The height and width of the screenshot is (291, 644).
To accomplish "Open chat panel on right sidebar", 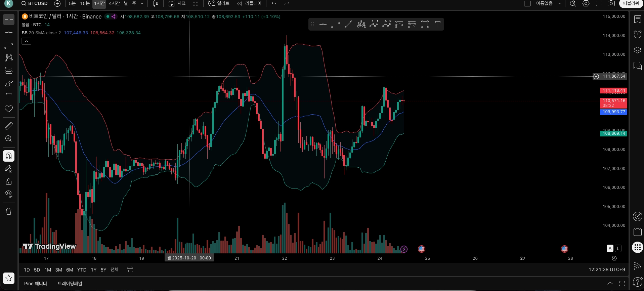I will (x=637, y=66).
